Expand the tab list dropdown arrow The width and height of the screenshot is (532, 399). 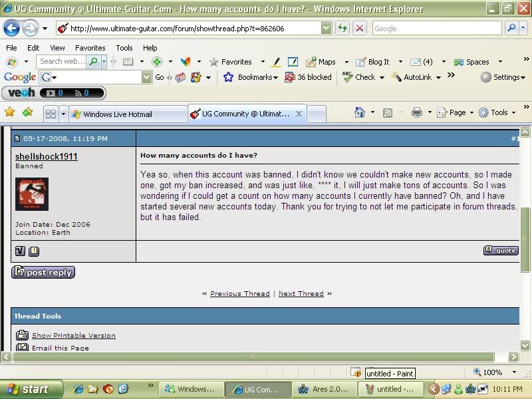coord(63,114)
